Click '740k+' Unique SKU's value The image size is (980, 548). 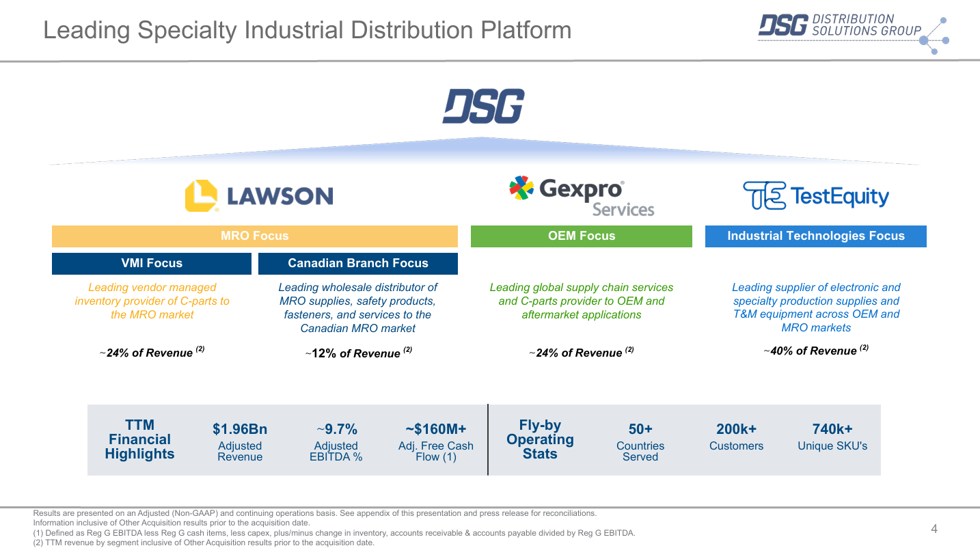[x=832, y=429]
